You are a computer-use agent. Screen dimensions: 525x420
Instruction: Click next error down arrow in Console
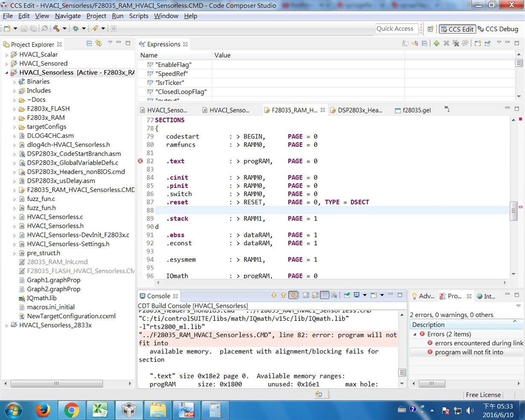point(274,295)
